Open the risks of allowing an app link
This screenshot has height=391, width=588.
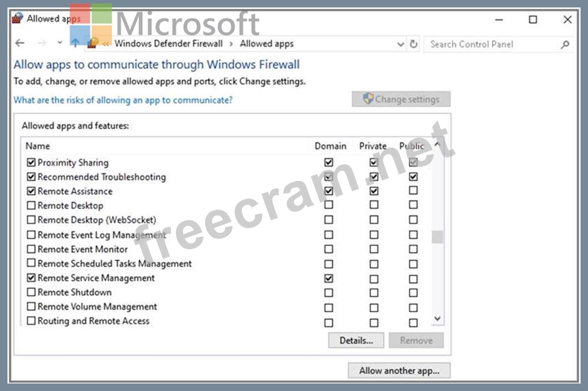point(123,100)
